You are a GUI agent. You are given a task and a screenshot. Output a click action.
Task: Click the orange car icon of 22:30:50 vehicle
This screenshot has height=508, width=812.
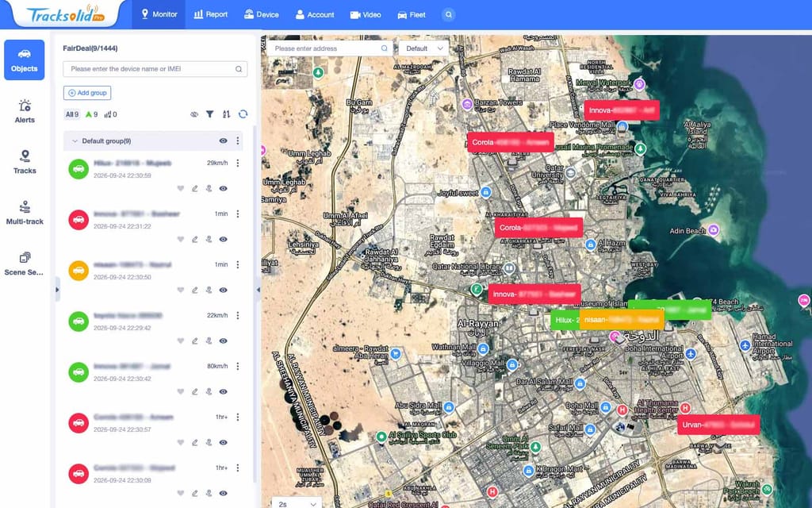coord(79,271)
